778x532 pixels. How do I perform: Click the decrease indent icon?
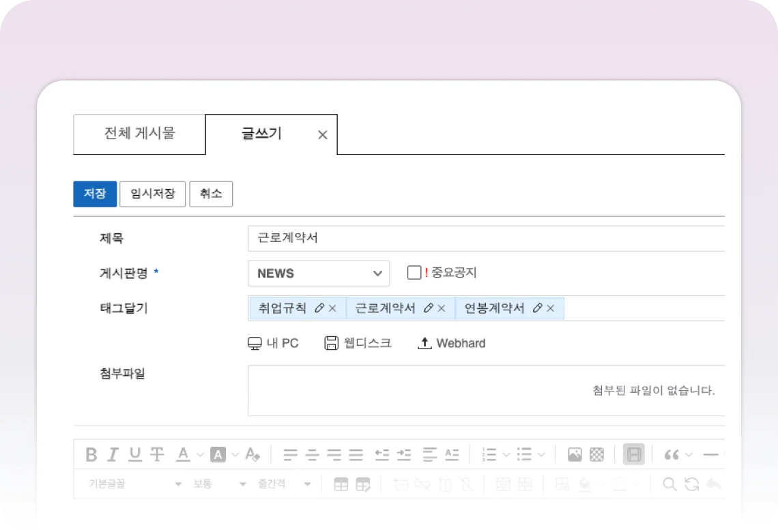click(x=381, y=454)
